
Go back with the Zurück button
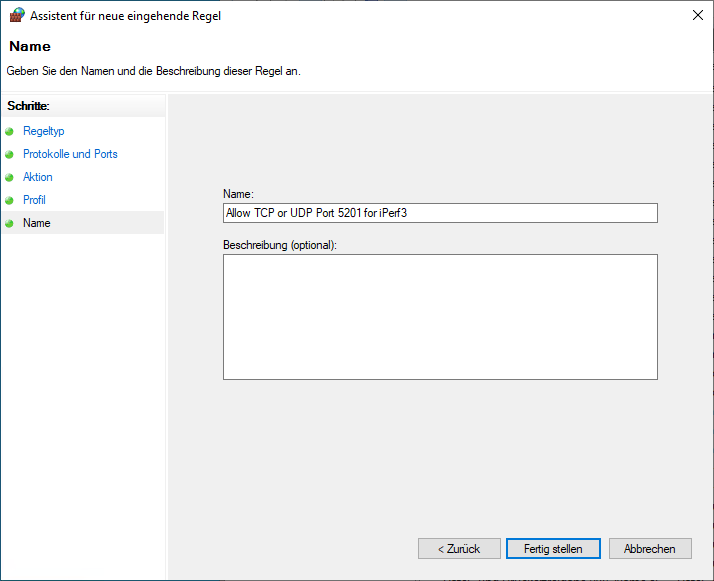coord(459,549)
